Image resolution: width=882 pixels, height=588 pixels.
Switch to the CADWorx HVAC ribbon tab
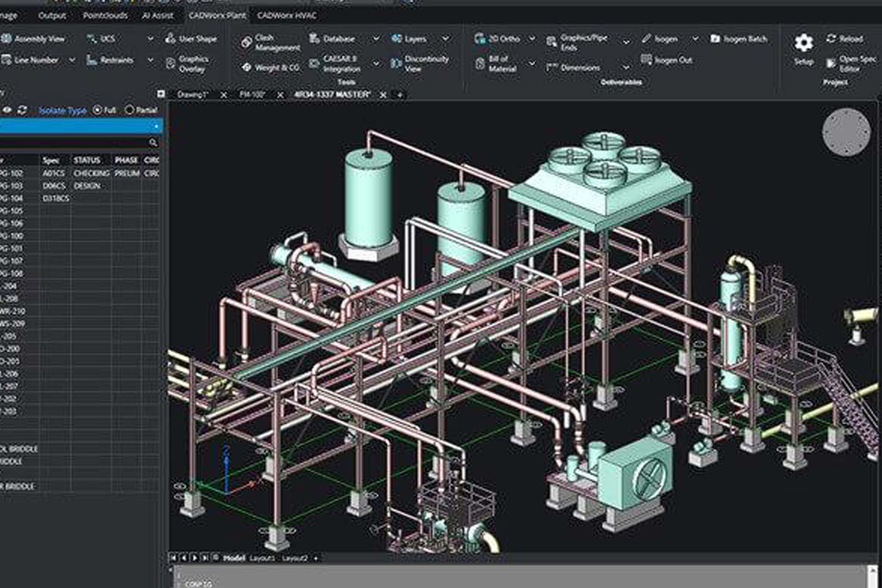tap(287, 15)
